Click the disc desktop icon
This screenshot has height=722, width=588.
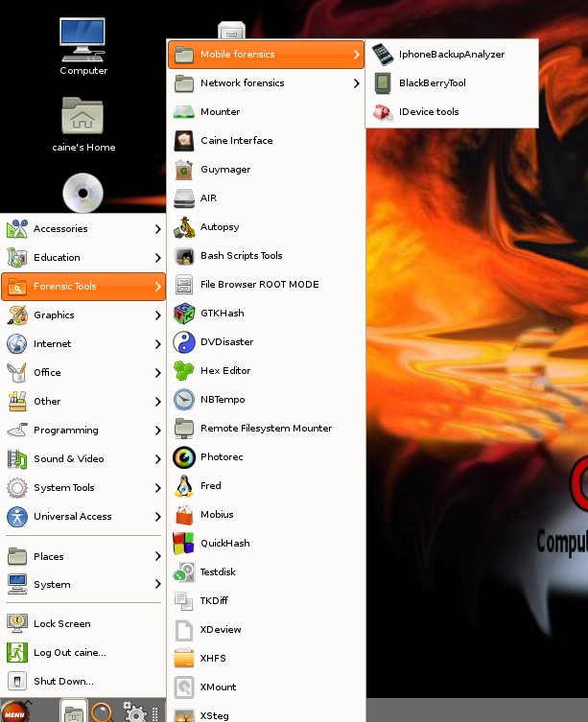(x=82, y=193)
